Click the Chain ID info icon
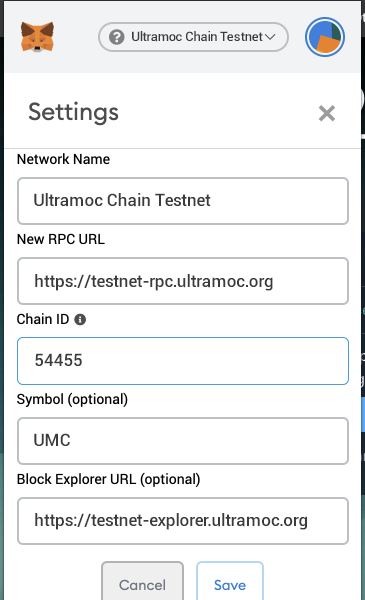 tap(80, 320)
